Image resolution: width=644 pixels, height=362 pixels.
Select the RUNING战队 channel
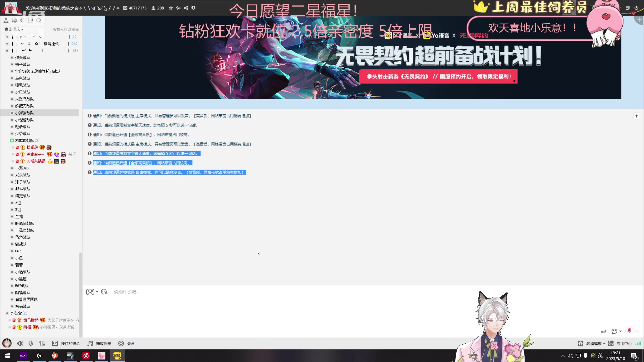click(x=24, y=141)
